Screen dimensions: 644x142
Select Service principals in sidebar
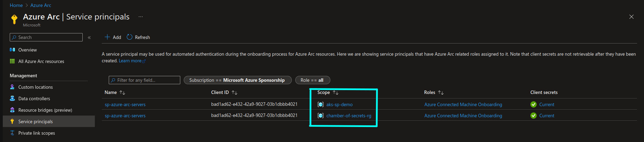(49, 121)
